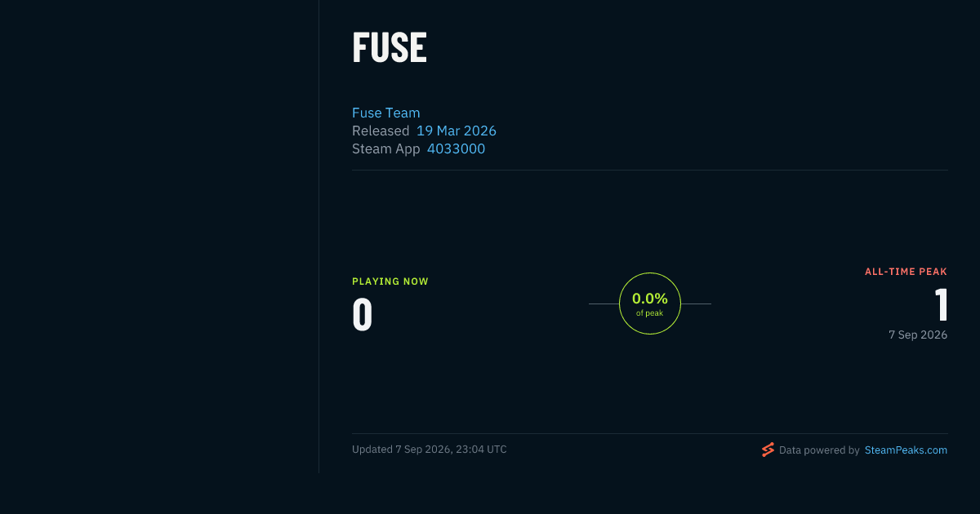
Task: Click the Data powered by text
Action: [x=819, y=450]
